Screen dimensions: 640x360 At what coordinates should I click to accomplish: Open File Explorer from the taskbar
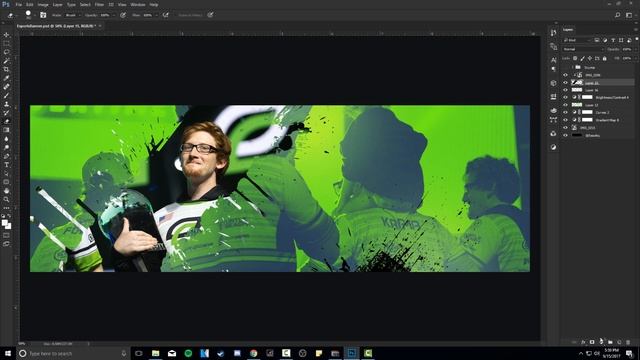pyautogui.click(x=156, y=353)
